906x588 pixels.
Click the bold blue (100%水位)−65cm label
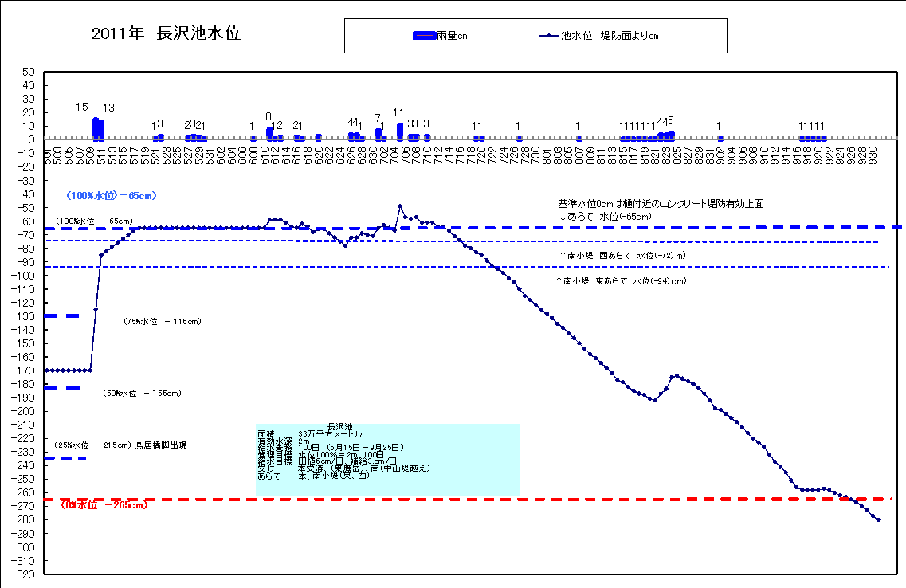(x=111, y=196)
